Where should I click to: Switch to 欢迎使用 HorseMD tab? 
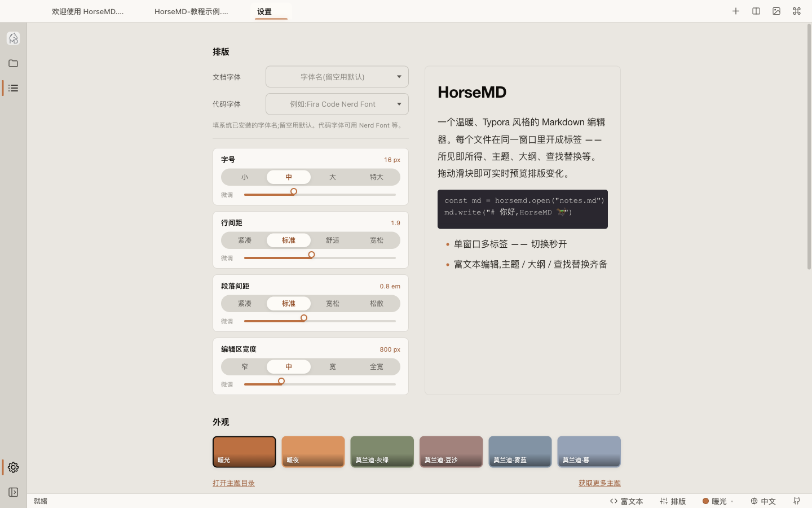pyautogui.click(x=88, y=11)
